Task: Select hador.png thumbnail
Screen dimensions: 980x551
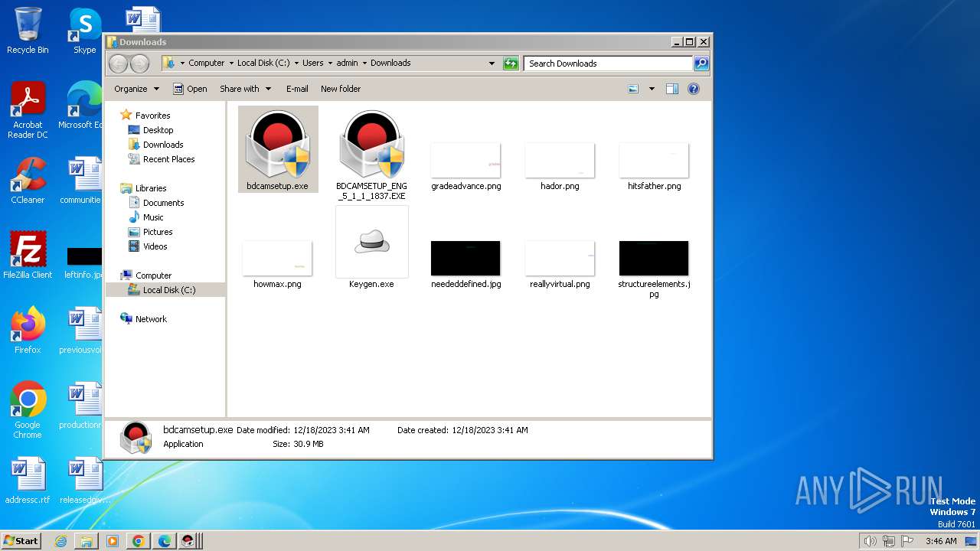Action: coord(560,160)
